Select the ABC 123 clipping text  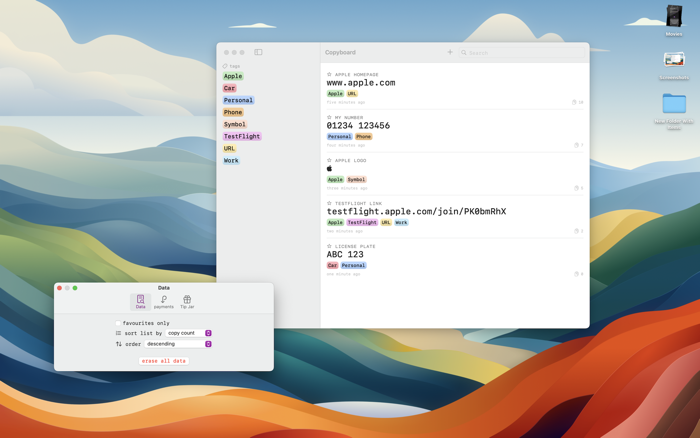pyautogui.click(x=345, y=254)
